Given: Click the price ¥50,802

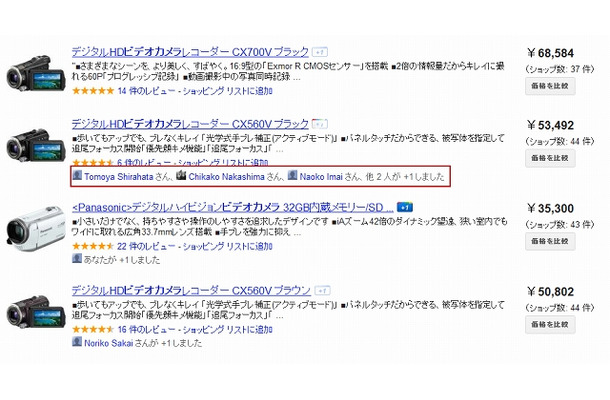Looking at the screenshot, I should click(x=550, y=292).
